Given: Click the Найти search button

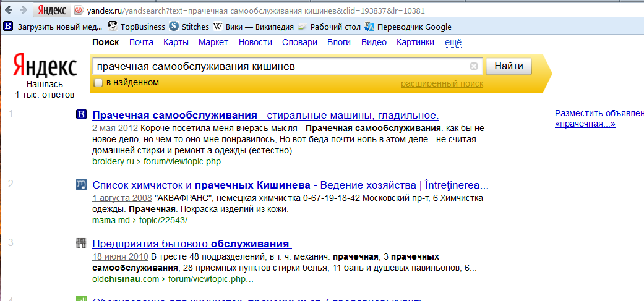Looking at the screenshot, I should point(509,66).
